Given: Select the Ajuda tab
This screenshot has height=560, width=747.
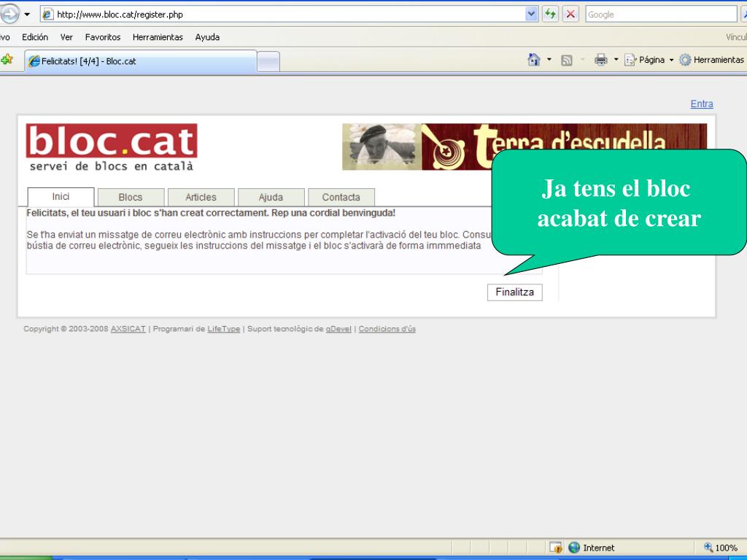Looking at the screenshot, I should click(271, 197).
